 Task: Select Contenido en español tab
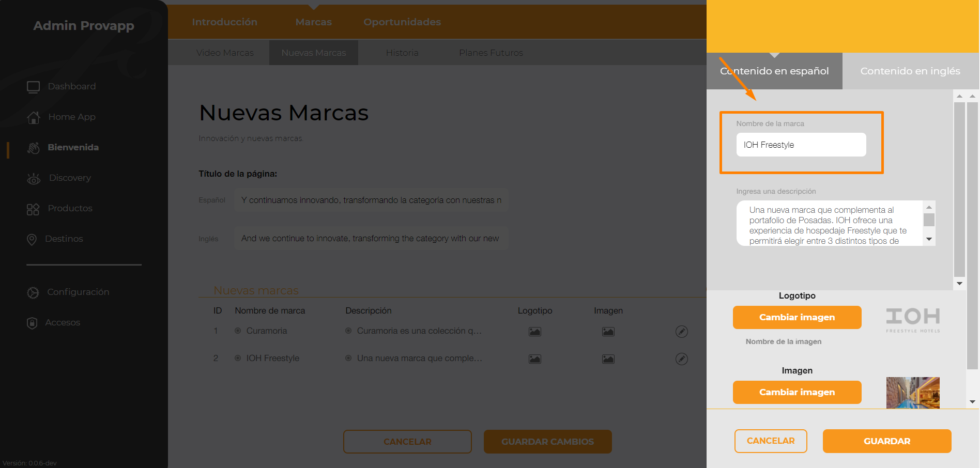coord(774,71)
